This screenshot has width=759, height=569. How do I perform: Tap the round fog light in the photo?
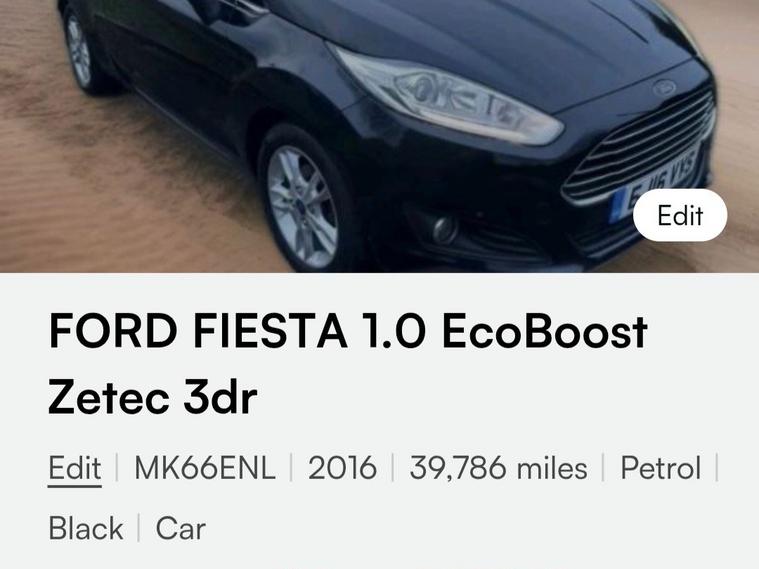click(444, 229)
